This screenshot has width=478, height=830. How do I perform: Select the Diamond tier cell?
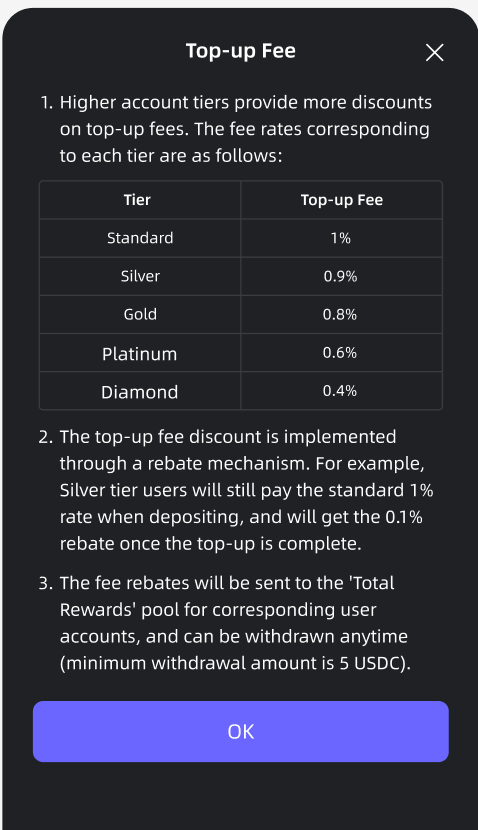(x=140, y=391)
